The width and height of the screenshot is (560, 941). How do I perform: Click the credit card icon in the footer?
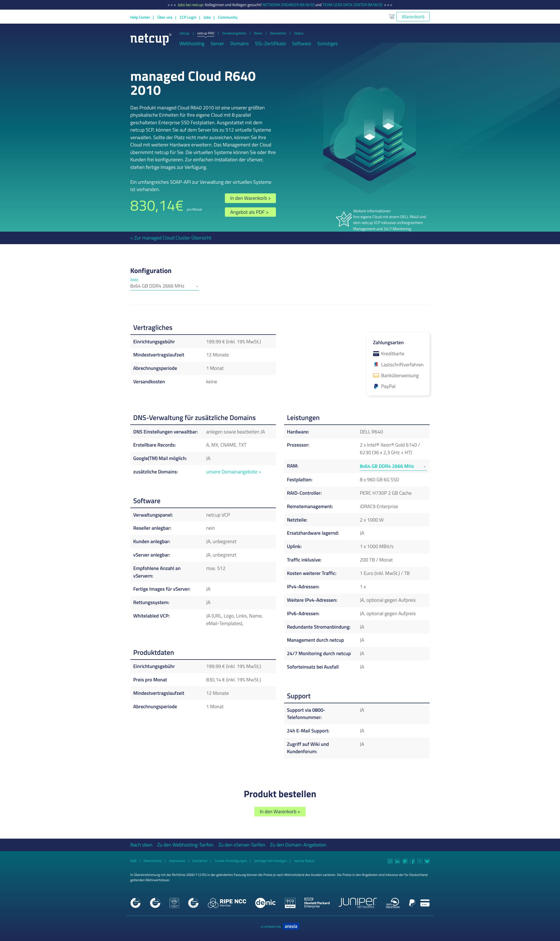point(425,903)
